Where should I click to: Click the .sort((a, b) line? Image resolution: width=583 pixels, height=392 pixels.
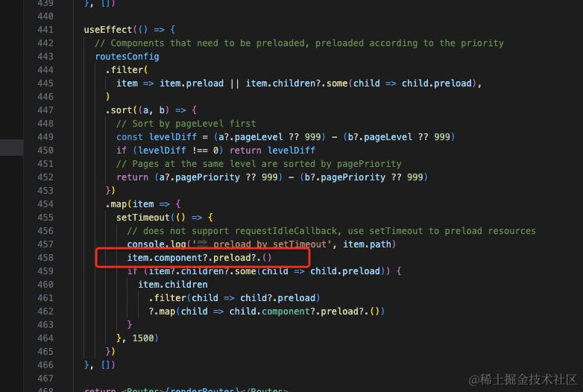[x=151, y=110]
